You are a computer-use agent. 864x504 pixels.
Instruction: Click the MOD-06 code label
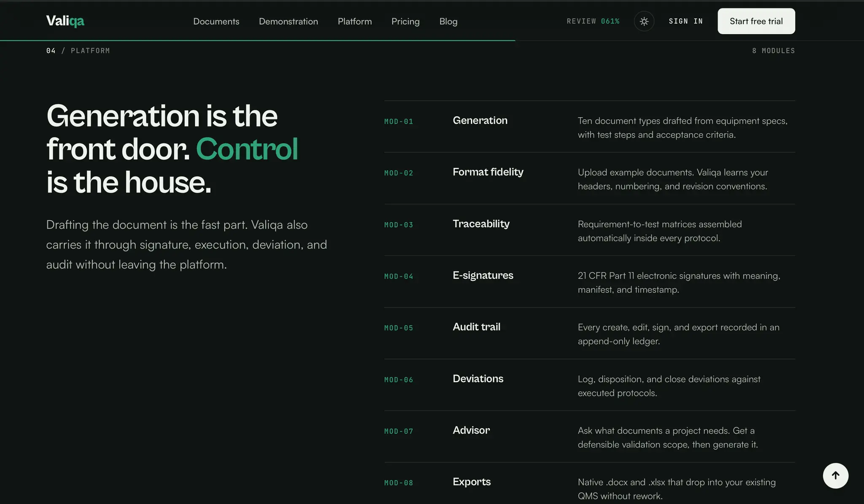pyautogui.click(x=399, y=380)
